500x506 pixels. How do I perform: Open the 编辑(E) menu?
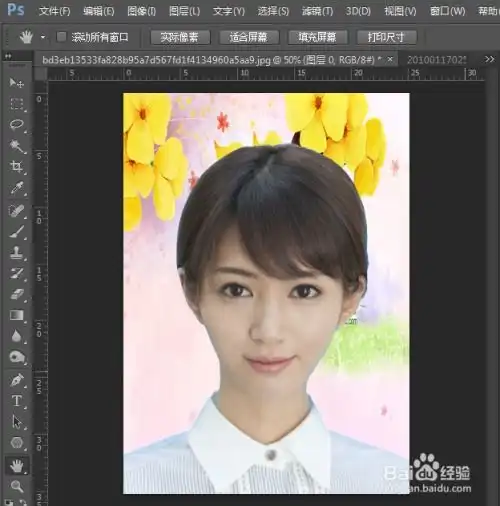[99, 11]
